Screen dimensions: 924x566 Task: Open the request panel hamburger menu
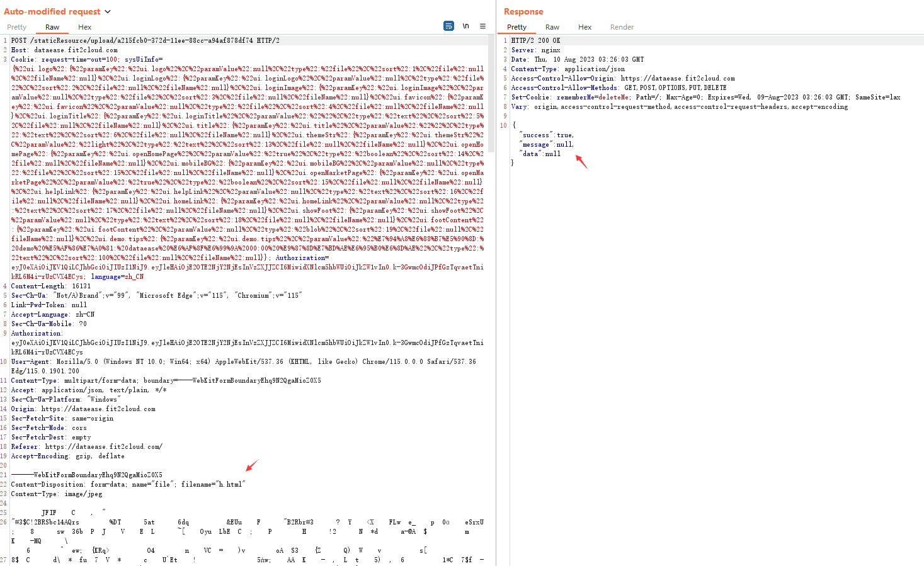(x=483, y=26)
